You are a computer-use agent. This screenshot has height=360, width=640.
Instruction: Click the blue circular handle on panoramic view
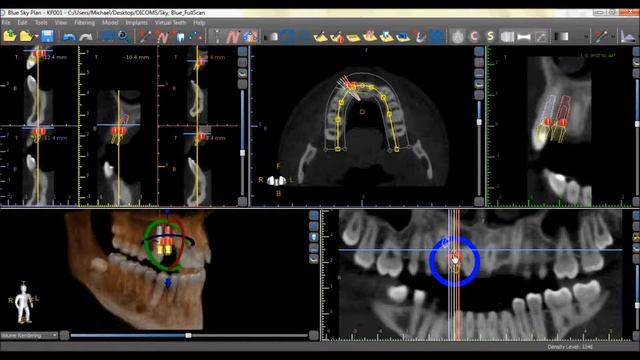(454, 261)
